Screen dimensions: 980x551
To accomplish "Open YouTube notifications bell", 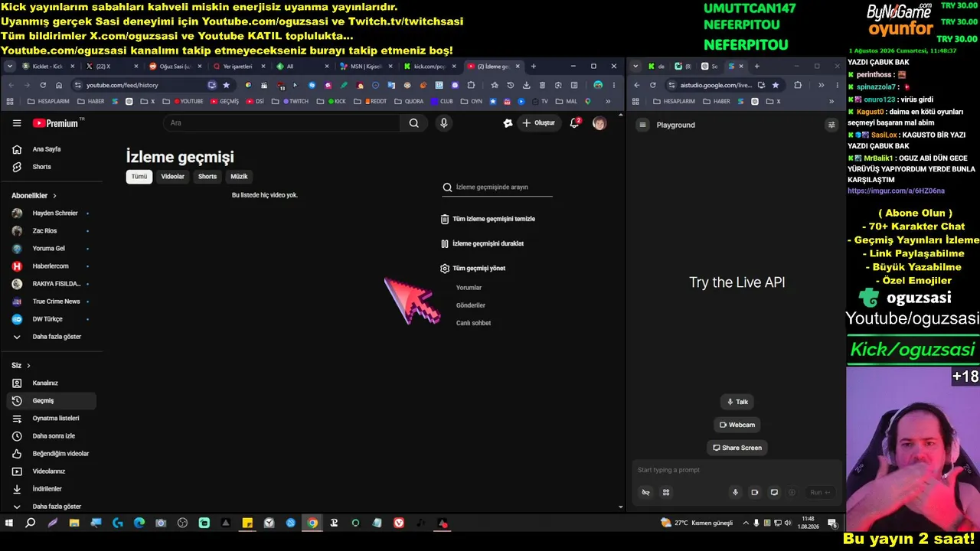I will click(574, 122).
